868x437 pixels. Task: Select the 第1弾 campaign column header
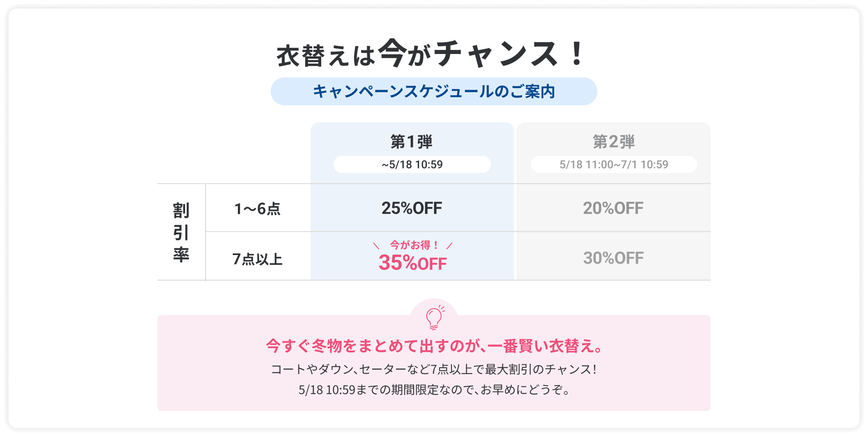[x=411, y=142]
